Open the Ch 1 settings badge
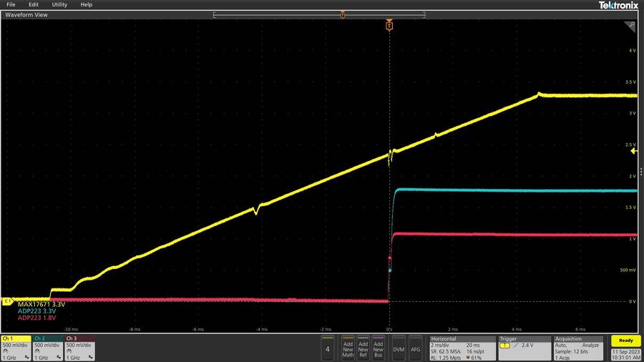Image resolution: width=644 pixels, height=362 pixels. click(16, 346)
